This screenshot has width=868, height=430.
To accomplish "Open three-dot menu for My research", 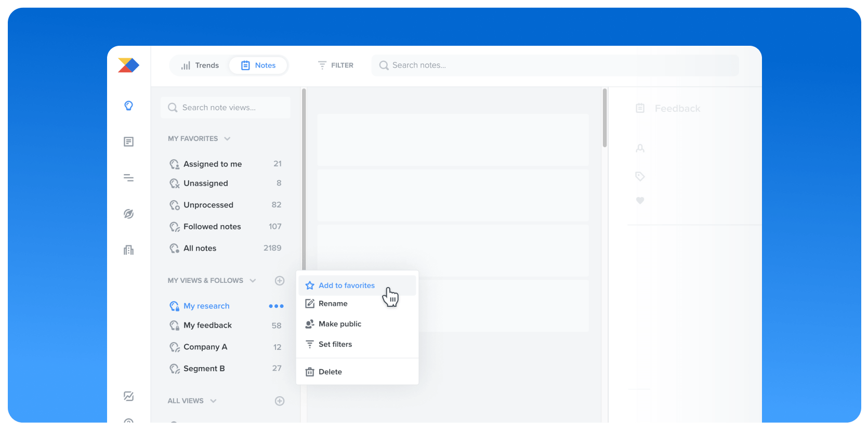I will [276, 306].
